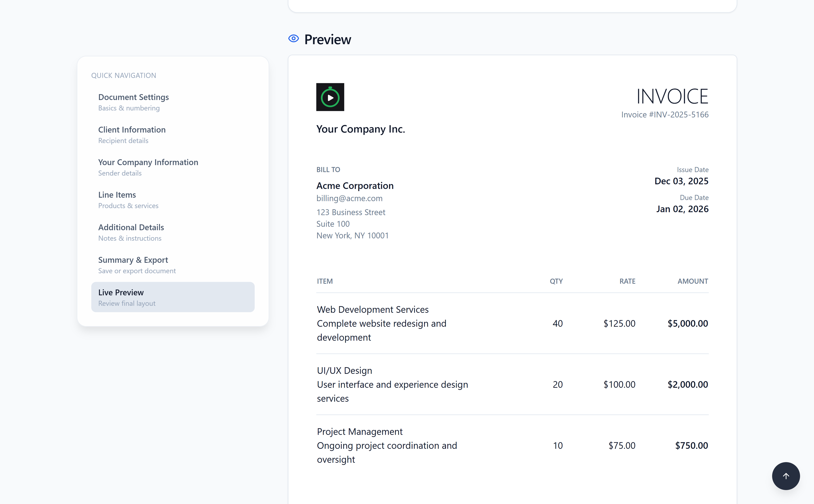Select Document Settings in quick navigation
The width and height of the screenshot is (814, 504).
[133, 97]
